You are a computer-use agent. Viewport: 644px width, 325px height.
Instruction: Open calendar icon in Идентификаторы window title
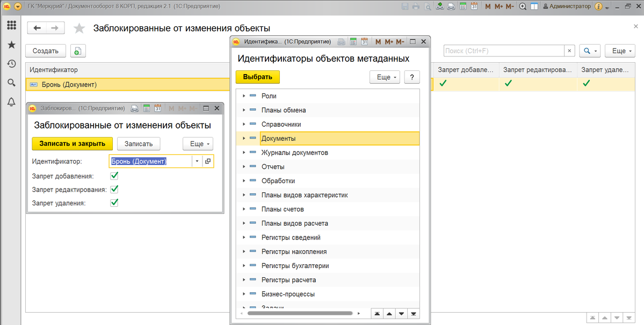[364, 41]
